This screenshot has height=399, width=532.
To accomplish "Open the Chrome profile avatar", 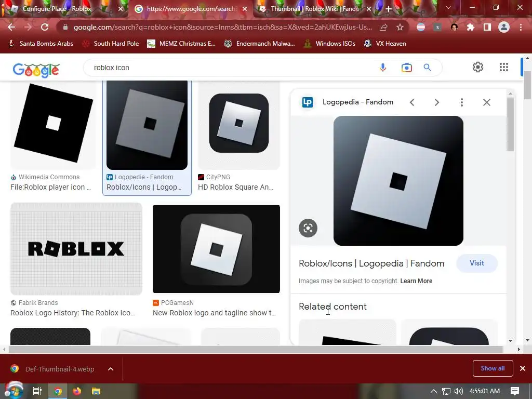I will (x=504, y=27).
